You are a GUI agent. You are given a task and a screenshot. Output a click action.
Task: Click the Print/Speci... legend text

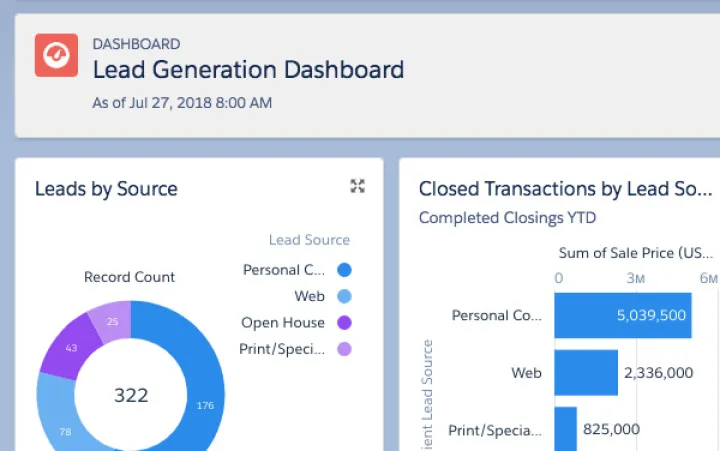[x=282, y=350]
